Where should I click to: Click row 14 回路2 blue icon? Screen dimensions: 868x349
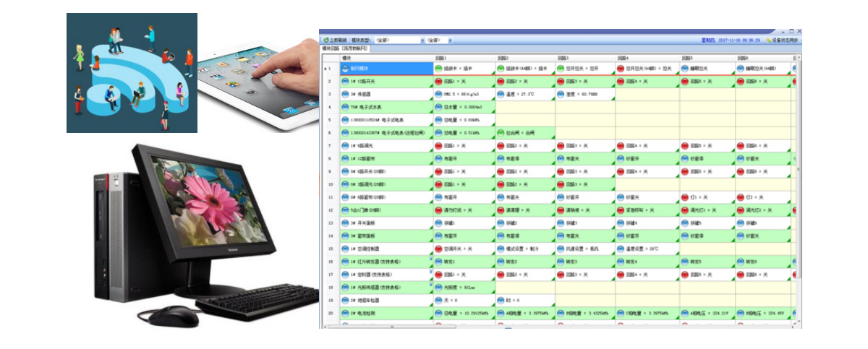(x=501, y=236)
